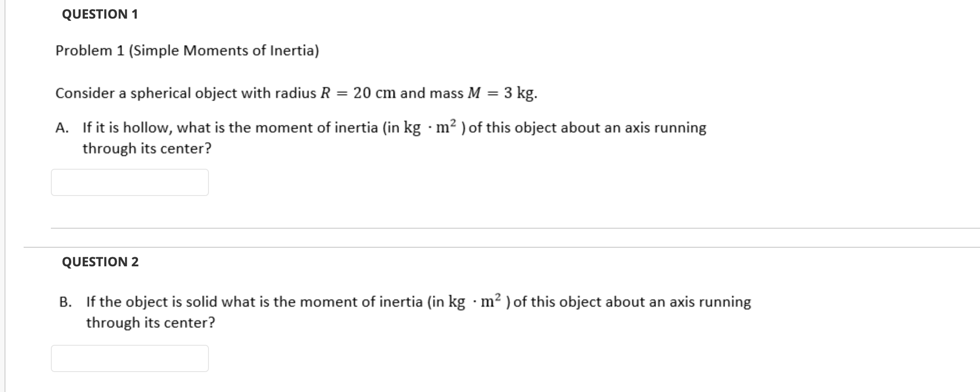Click inside the solid sphere answer box

pos(130,358)
